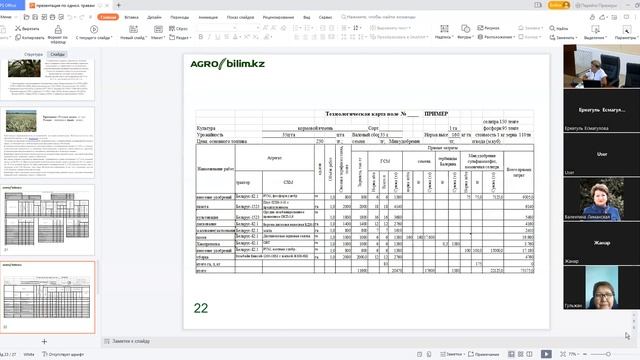Toggle Italic text formatting
This screenshot has height=360, width=640.
coord(209,37)
